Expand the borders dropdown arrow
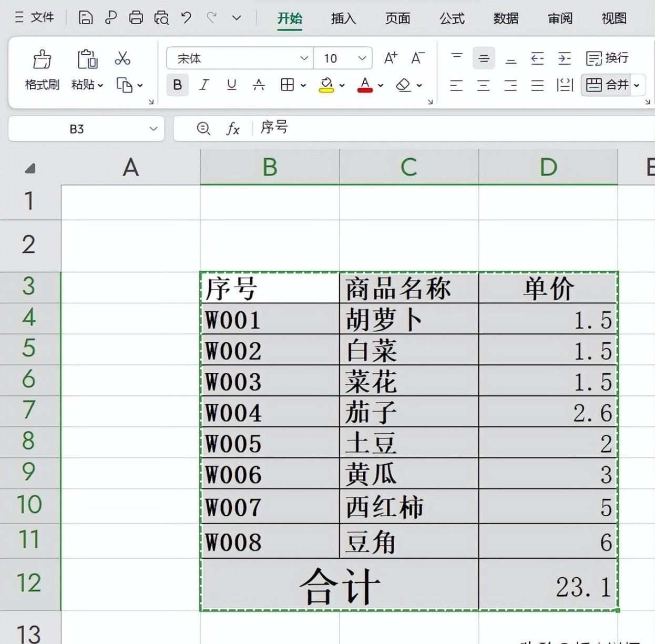 click(303, 85)
